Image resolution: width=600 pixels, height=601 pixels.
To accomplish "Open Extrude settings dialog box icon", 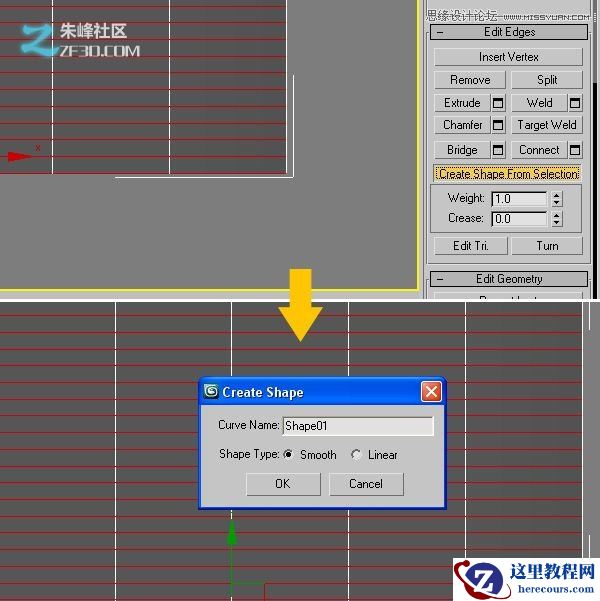I will (x=498, y=103).
